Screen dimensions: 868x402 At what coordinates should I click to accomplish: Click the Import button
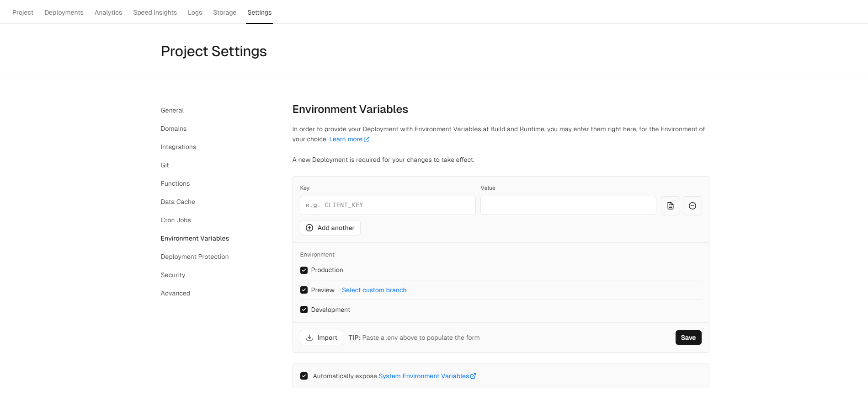[x=321, y=338]
